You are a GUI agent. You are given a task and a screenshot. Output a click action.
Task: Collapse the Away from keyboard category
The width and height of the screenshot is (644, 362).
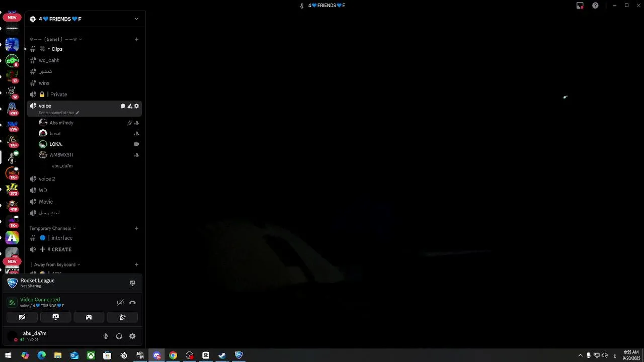tap(55, 264)
